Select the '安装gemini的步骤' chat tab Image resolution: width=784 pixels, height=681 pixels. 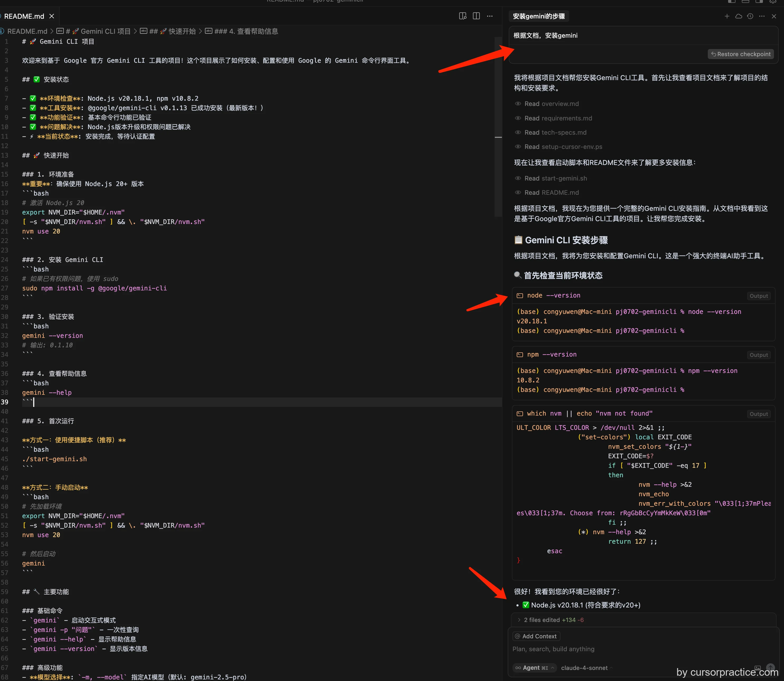pyautogui.click(x=539, y=16)
